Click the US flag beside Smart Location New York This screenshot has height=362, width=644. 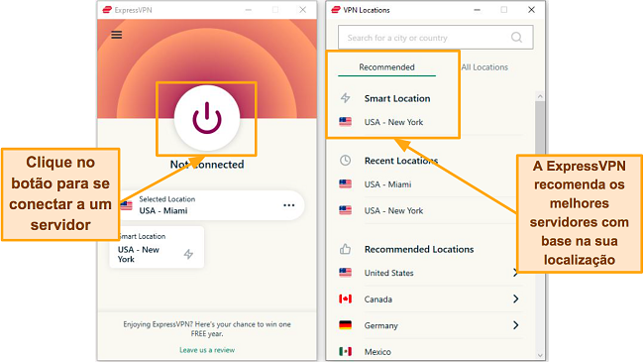coord(345,121)
